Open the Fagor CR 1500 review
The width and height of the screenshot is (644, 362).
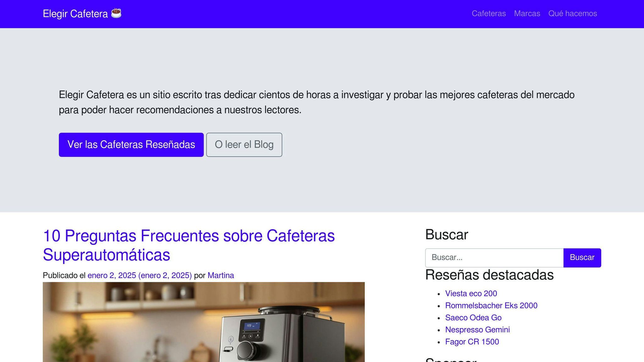point(472,342)
